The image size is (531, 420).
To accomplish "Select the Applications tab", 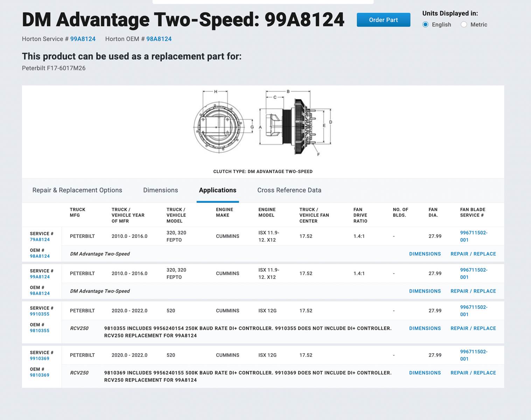I will [217, 190].
